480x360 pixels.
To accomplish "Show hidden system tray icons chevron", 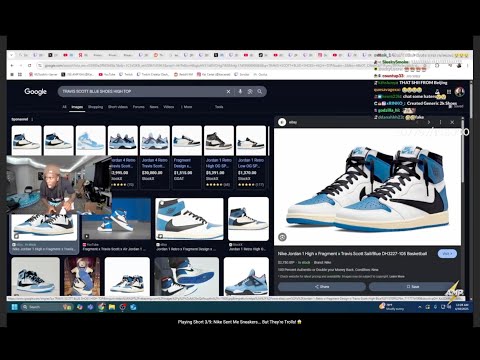I will (419, 307).
